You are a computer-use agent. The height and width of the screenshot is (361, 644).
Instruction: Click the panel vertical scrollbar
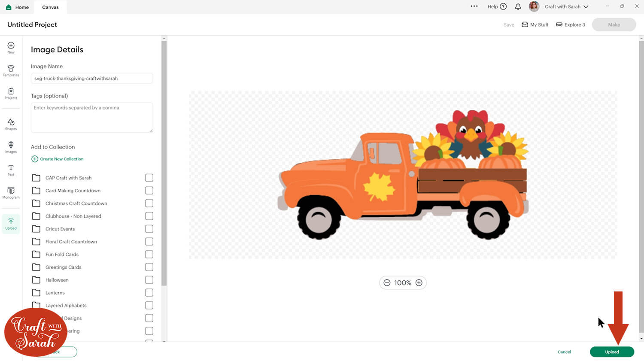coord(164,163)
